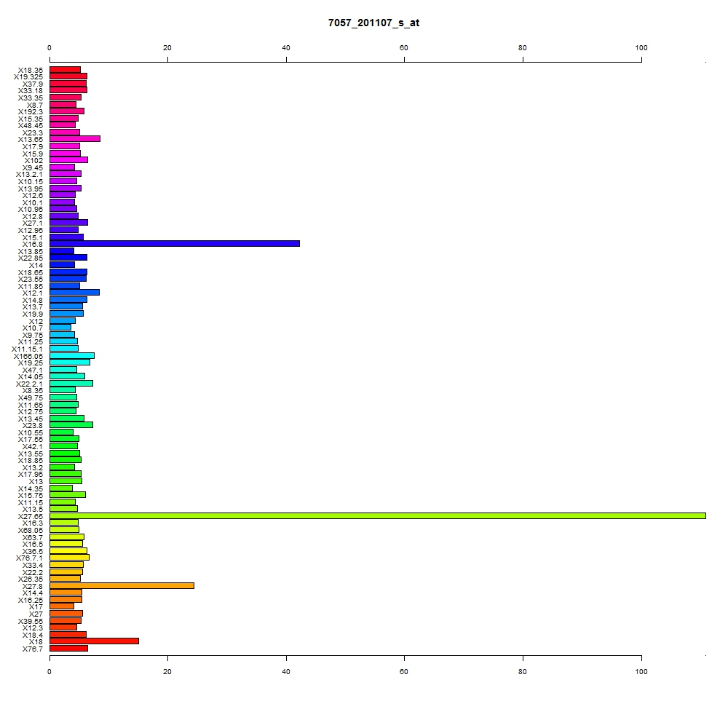Viewport: 728px width, 728px height.
Task: Click the X33.4 label
Action: pos(33,565)
